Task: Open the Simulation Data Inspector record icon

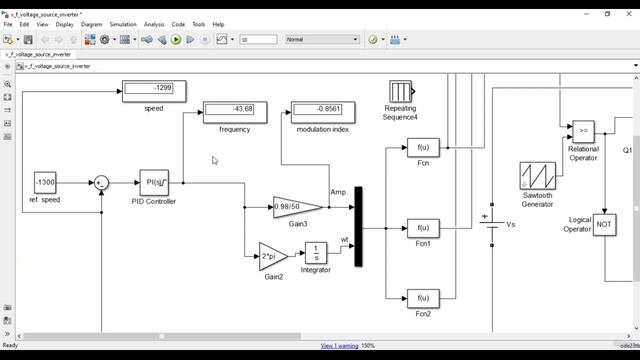Action: (222, 40)
